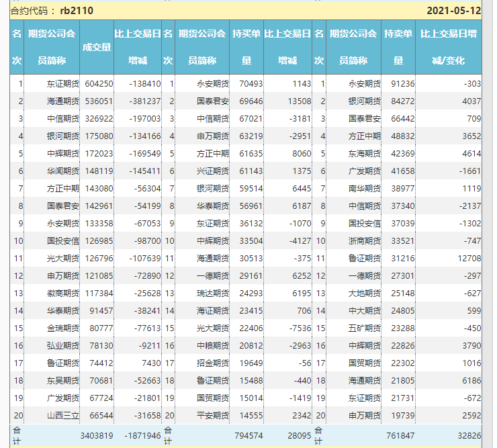The image size is (497, 448).
Task: Select total short change 32826
Action: (469, 436)
